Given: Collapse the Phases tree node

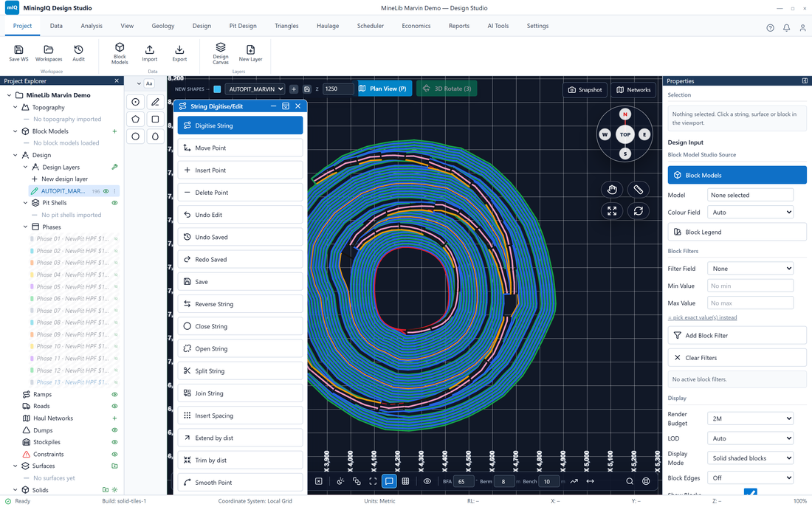Looking at the screenshot, I should click(25, 227).
